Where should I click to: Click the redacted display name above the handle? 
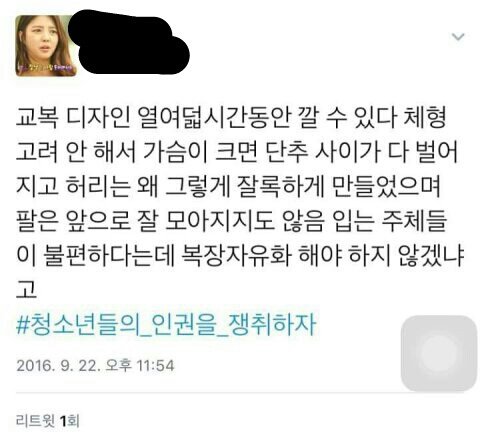tap(121, 29)
